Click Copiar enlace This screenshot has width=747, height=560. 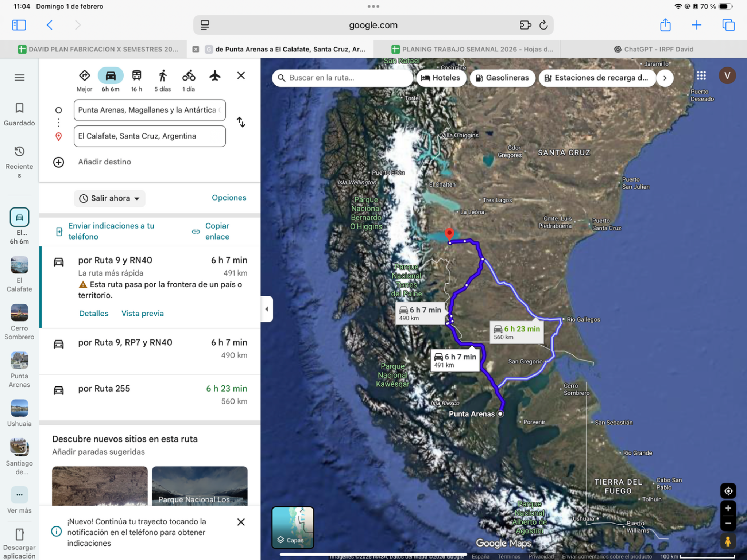click(211, 231)
